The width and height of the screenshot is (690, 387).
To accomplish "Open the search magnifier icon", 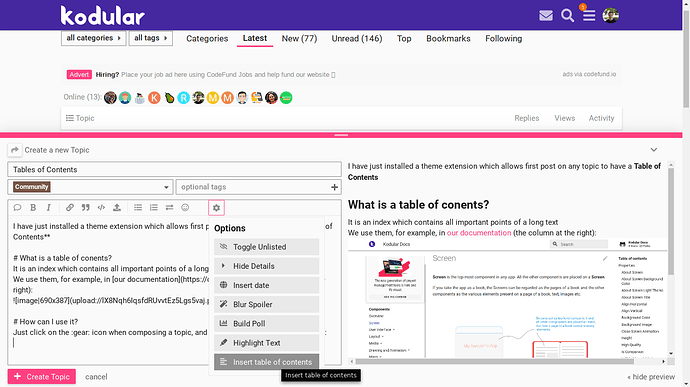I will click(567, 16).
